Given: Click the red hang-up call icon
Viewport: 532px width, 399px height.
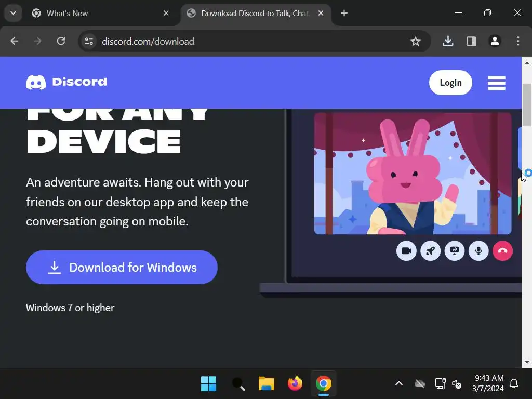Looking at the screenshot, I should tap(502, 251).
